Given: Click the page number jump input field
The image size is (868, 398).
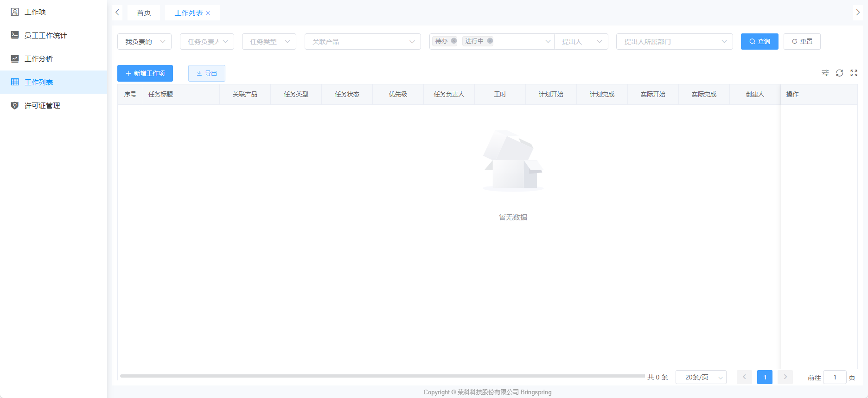Looking at the screenshot, I should (x=835, y=377).
